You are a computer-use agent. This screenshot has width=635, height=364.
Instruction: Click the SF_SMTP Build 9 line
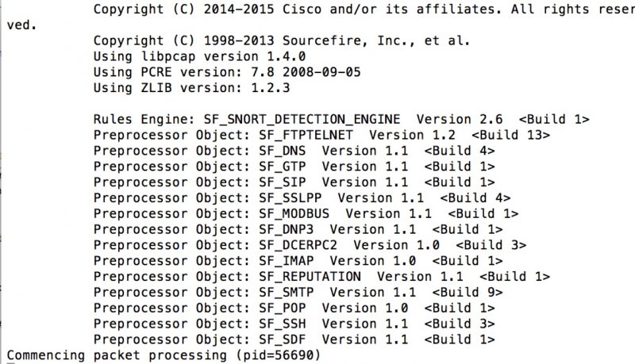(298, 293)
